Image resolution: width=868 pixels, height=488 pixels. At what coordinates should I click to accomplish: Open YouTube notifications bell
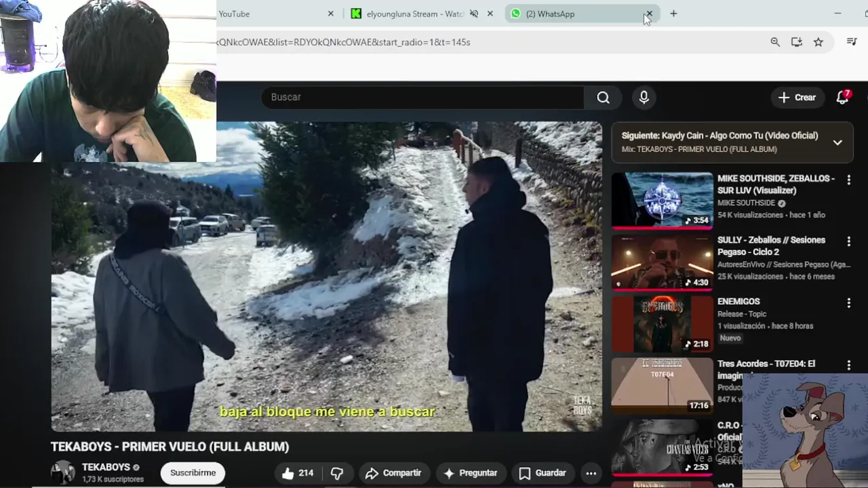tap(843, 98)
